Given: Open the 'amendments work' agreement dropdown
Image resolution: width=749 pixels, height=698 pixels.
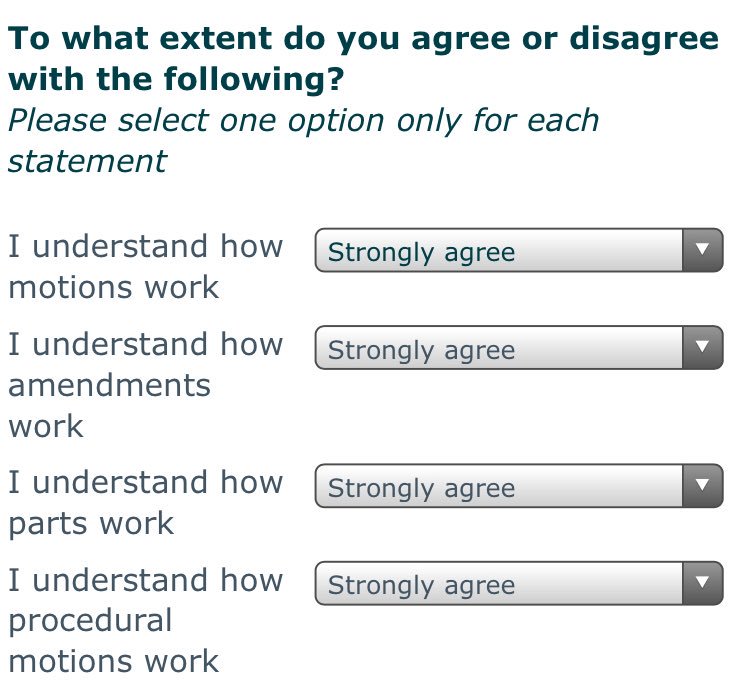Looking at the screenshot, I should tap(519, 347).
